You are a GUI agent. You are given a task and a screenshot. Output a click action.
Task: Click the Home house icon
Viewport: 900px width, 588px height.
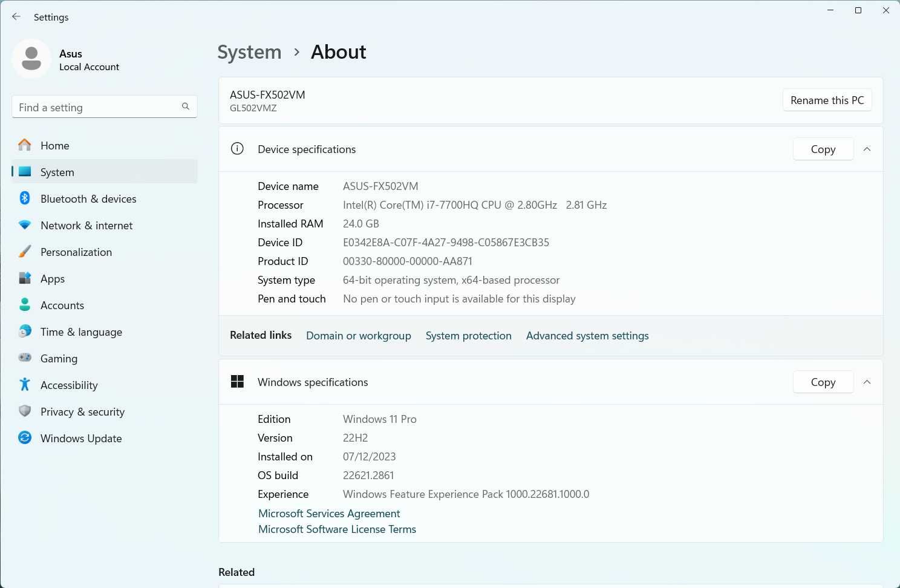25,145
